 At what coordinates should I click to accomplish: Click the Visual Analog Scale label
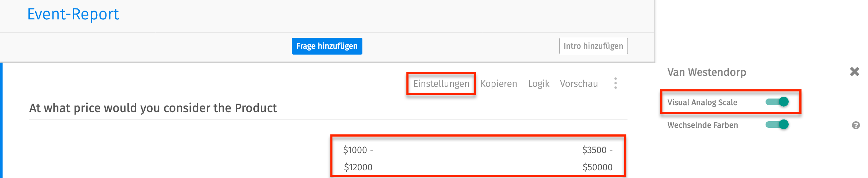(x=702, y=103)
